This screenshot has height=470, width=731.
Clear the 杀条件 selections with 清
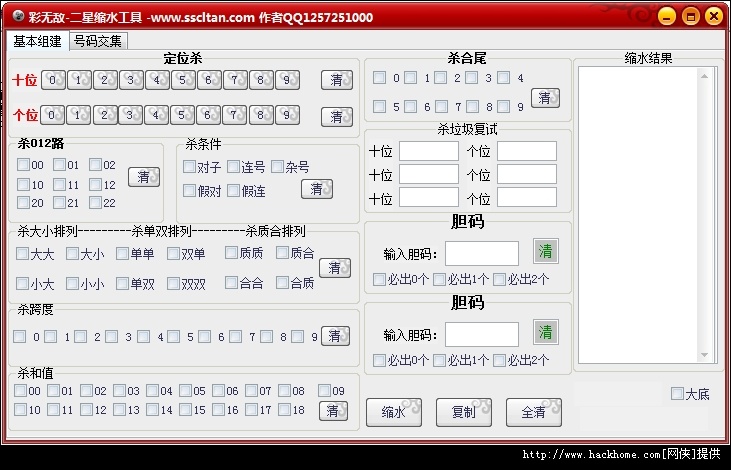coord(317,189)
